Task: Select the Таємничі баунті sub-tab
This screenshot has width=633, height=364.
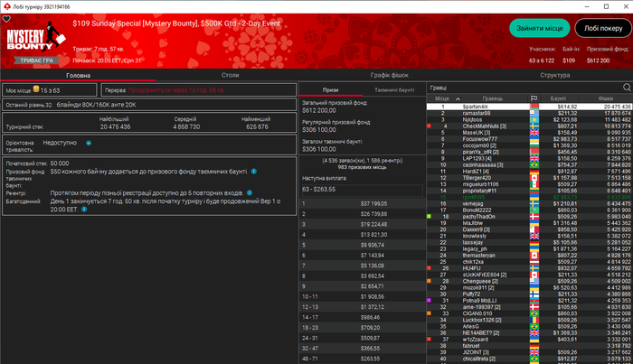Action: tap(394, 90)
